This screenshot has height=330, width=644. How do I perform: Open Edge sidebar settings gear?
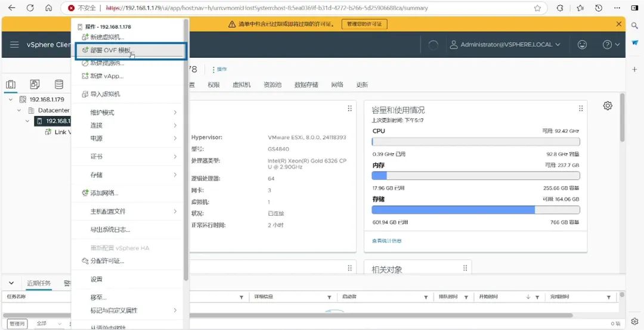[634, 320]
